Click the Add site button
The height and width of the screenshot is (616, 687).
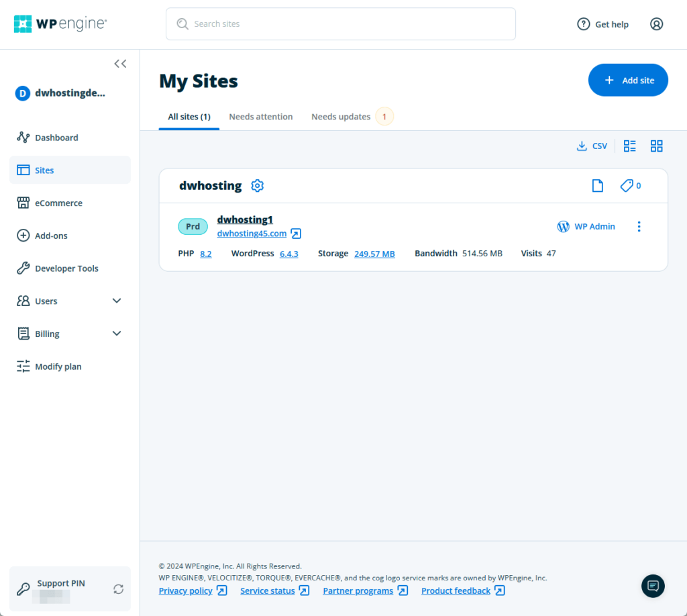pyautogui.click(x=628, y=80)
